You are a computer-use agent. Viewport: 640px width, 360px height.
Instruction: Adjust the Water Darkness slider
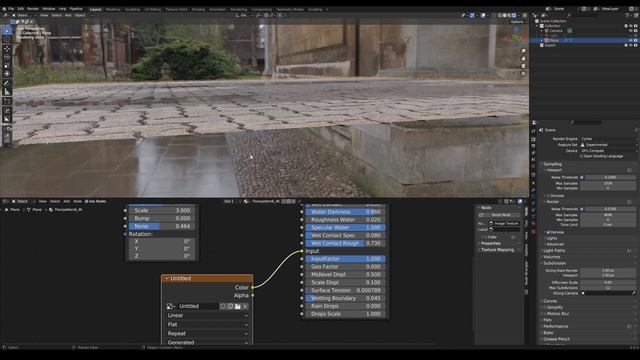tap(345, 212)
